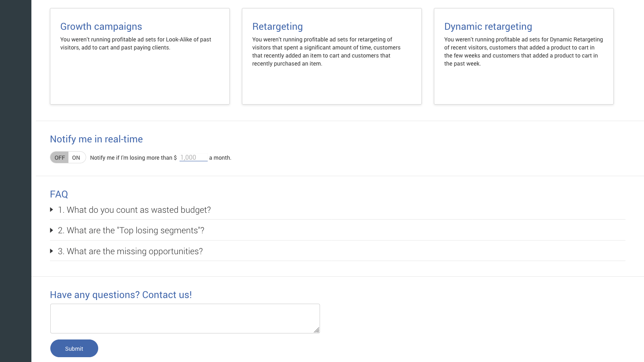Click the "Notify me in real-time" heading
644x362 pixels.
(x=96, y=139)
